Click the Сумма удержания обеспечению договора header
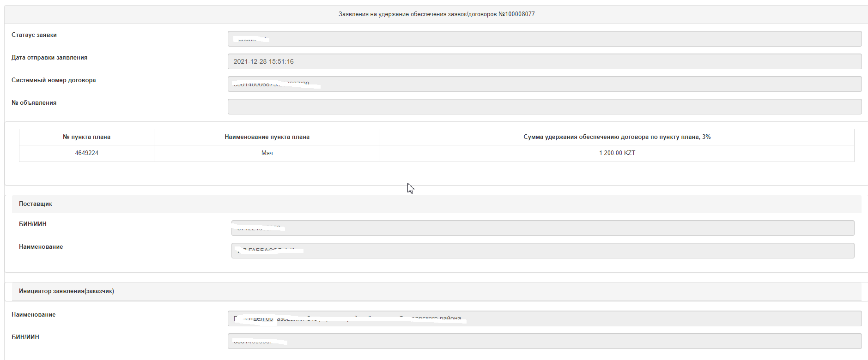868x360 pixels. click(617, 137)
